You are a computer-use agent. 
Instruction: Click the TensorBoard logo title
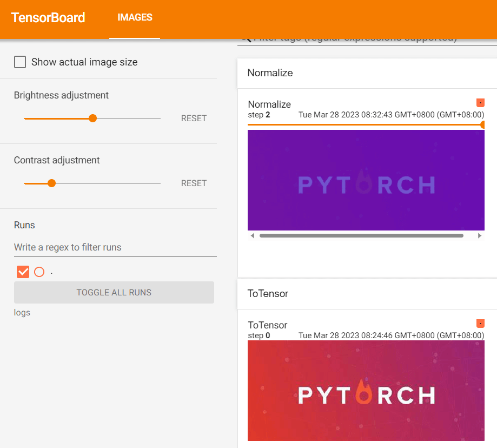tap(48, 17)
